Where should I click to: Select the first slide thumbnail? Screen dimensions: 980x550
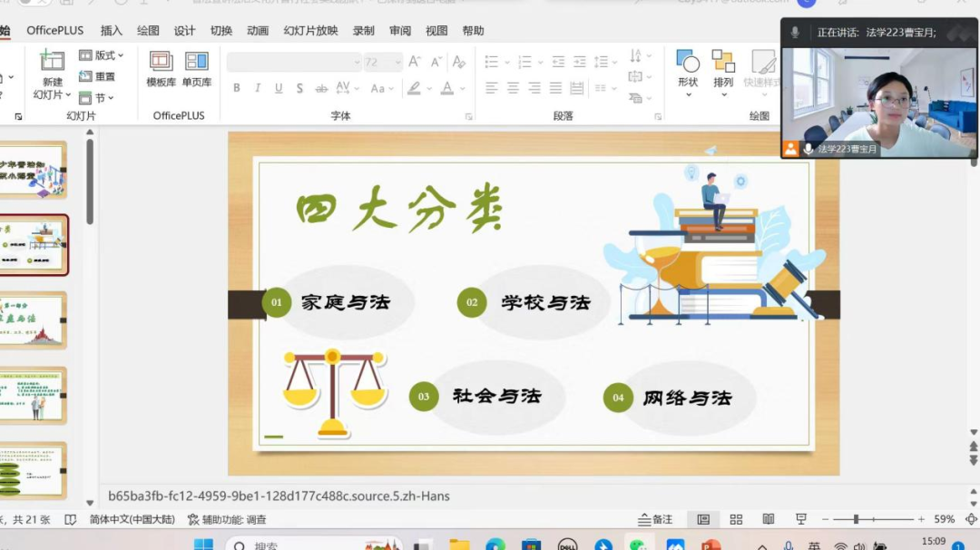(x=34, y=170)
